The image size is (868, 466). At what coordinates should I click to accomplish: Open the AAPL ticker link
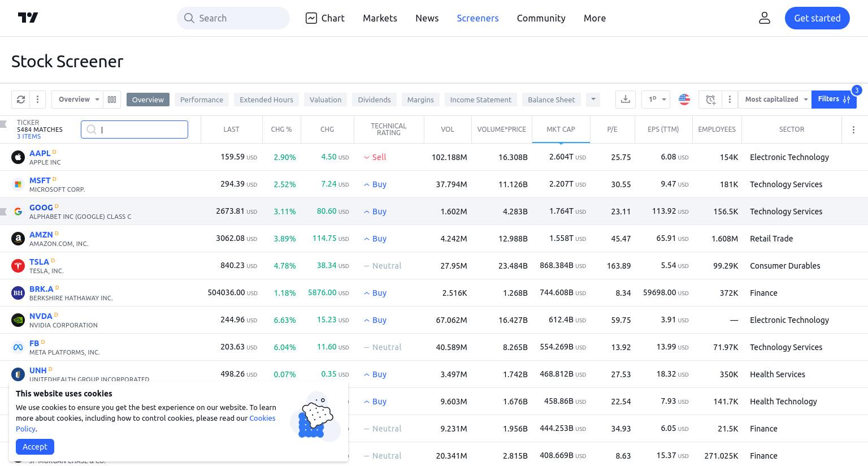click(40, 153)
